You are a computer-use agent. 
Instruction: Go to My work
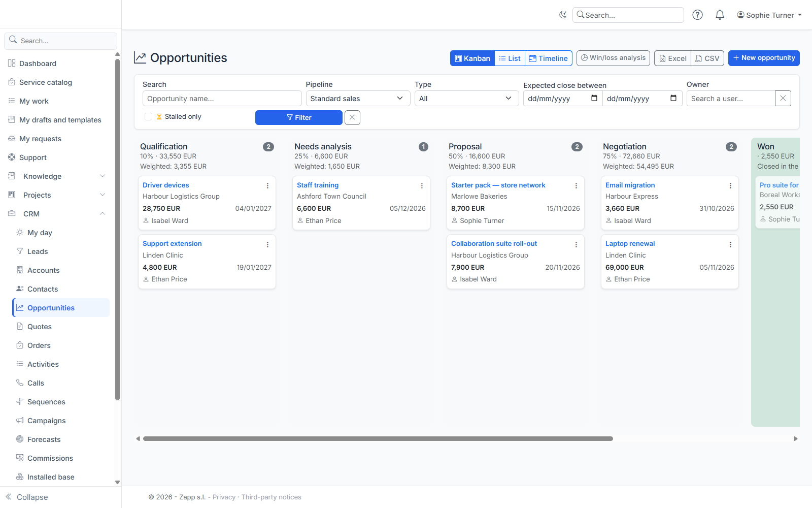tap(34, 101)
